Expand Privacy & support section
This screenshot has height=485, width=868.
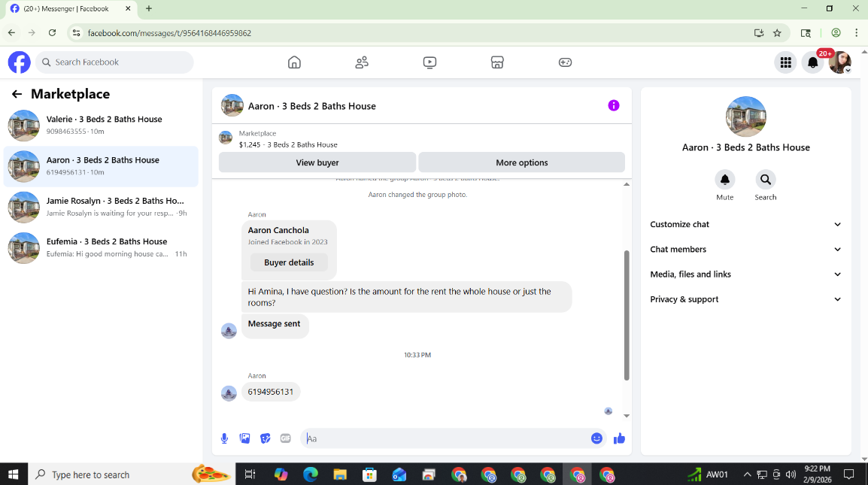[x=745, y=299]
